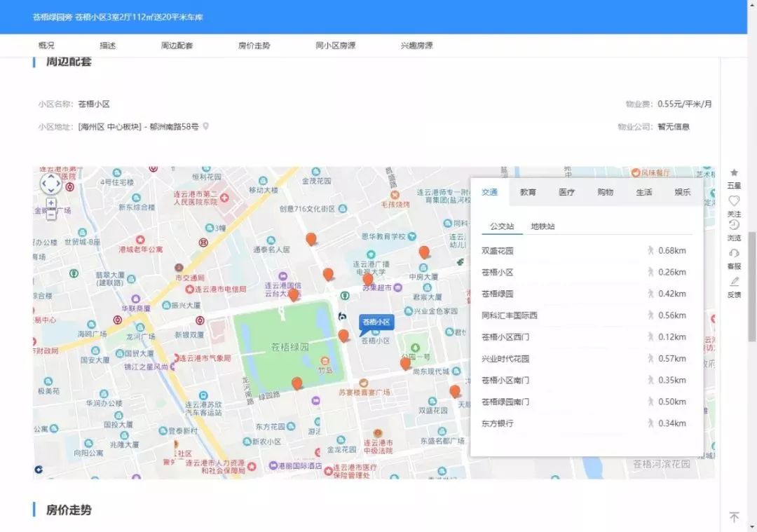Image resolution: width=757 pixels, height=532 pixels.
Task: Open 反馈 feedback pencil icon
Action: [734, 282]
